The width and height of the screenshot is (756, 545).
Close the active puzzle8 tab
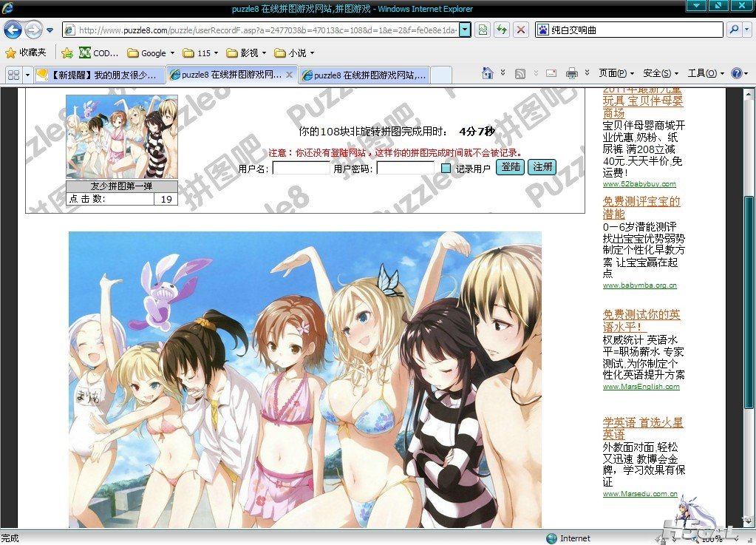point(289,75)
